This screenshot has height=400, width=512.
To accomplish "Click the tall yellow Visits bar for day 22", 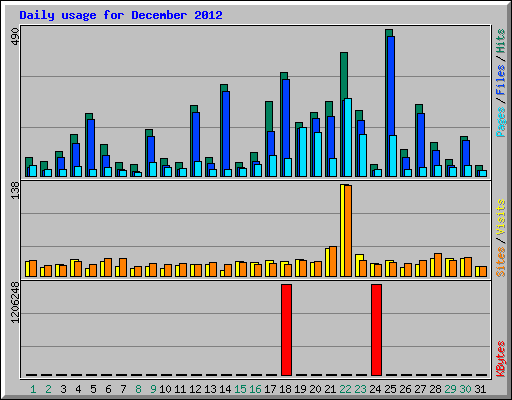I will 342,230.
